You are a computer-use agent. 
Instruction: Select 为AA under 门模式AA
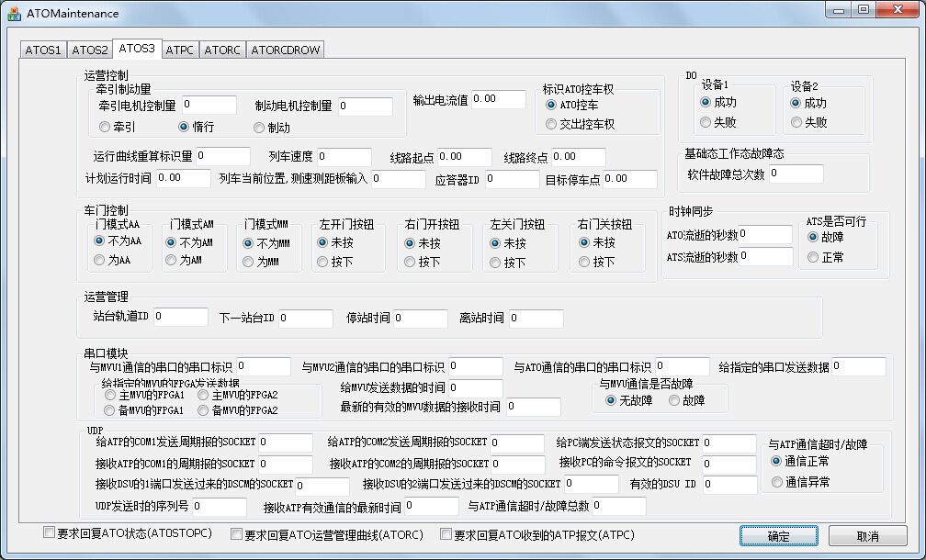click(100, 261)
